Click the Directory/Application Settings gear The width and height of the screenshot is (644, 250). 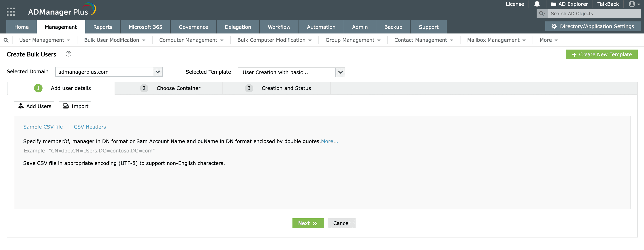(x=554, y=26)
